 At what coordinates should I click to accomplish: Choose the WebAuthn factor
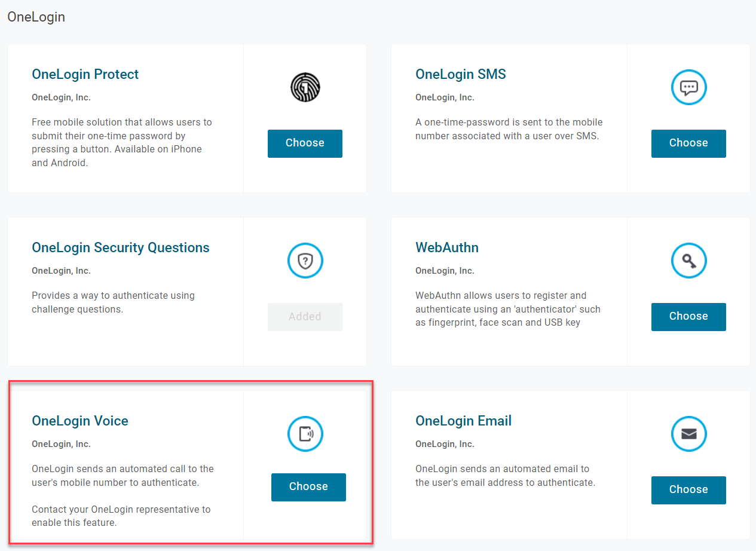(x=688, y=317)
